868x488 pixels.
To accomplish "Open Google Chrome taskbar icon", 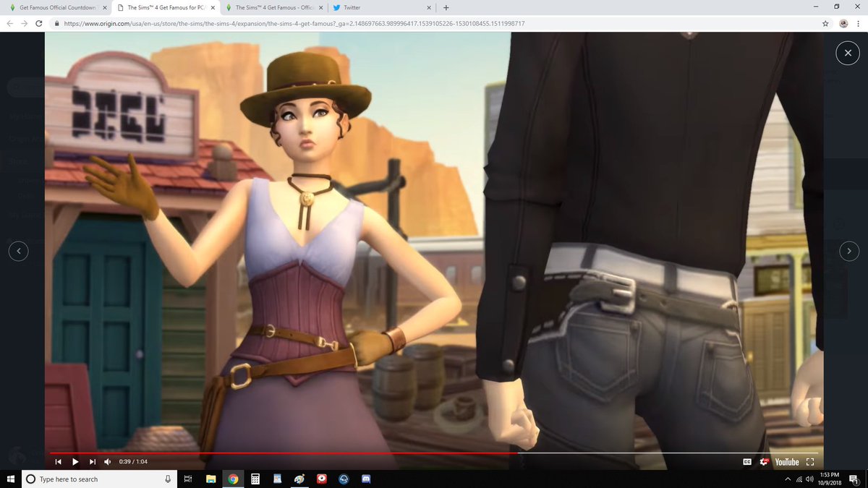I will click(x=233, y=479).
